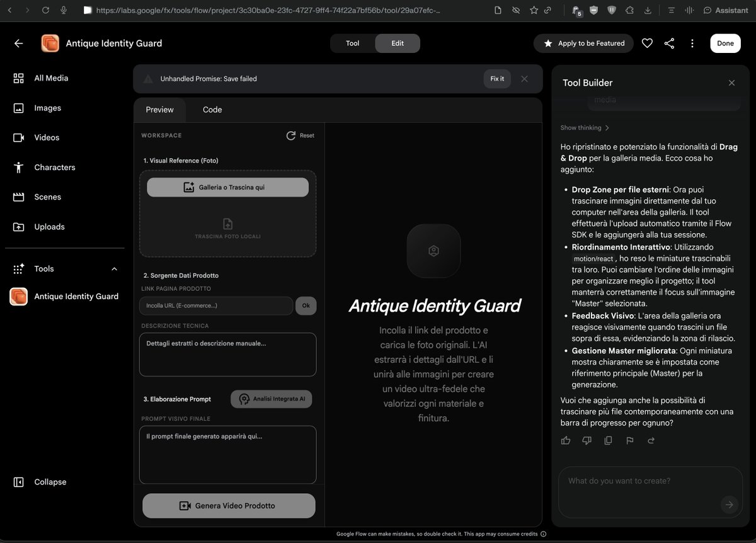Open the Code tab
The width and height of the screenshot is (756, 543).
[212, 110]
